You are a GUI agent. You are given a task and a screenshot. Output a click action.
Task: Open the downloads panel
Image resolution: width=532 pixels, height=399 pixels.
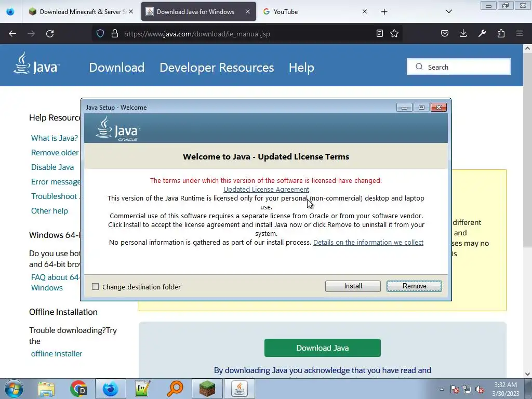pyautogui.click(x=463, y=33)
